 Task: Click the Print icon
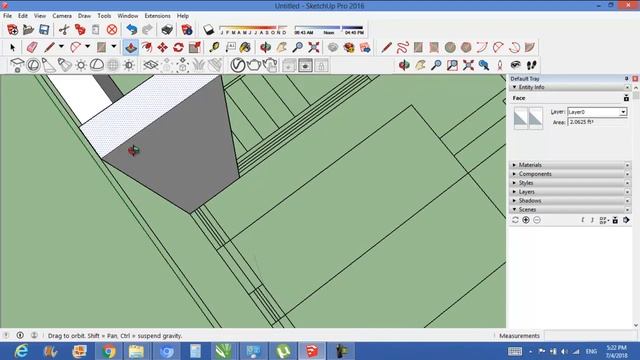[167, 29]
